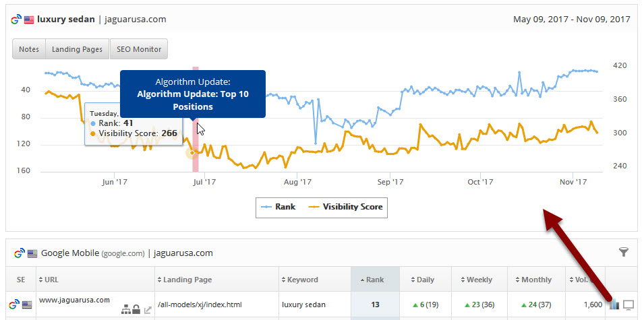The image size is (644, 320).
Task: Click the padlock icon beside the URL
Action: click(x=136, y=309)
